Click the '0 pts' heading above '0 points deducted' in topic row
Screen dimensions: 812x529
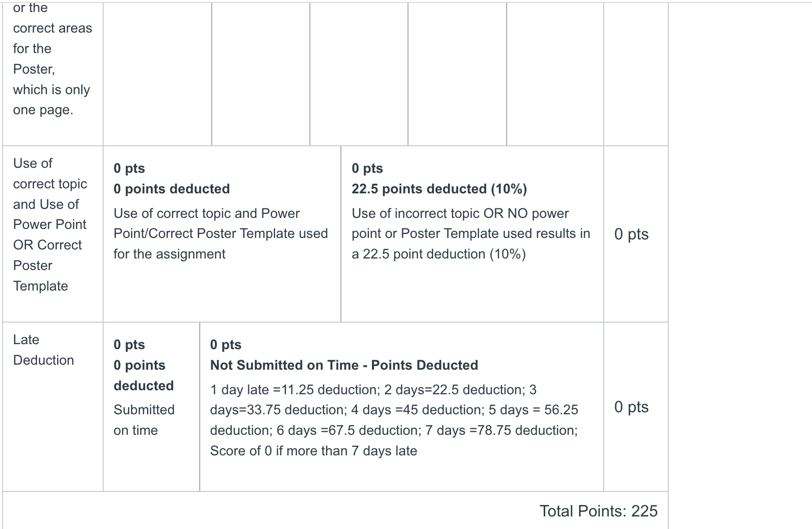129,168
